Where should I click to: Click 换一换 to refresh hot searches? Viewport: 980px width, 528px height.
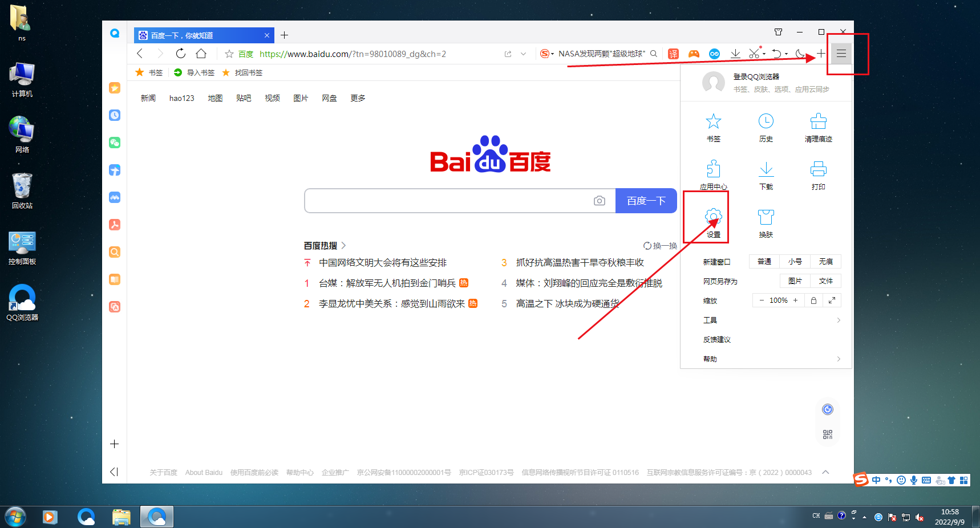(660, 246)
